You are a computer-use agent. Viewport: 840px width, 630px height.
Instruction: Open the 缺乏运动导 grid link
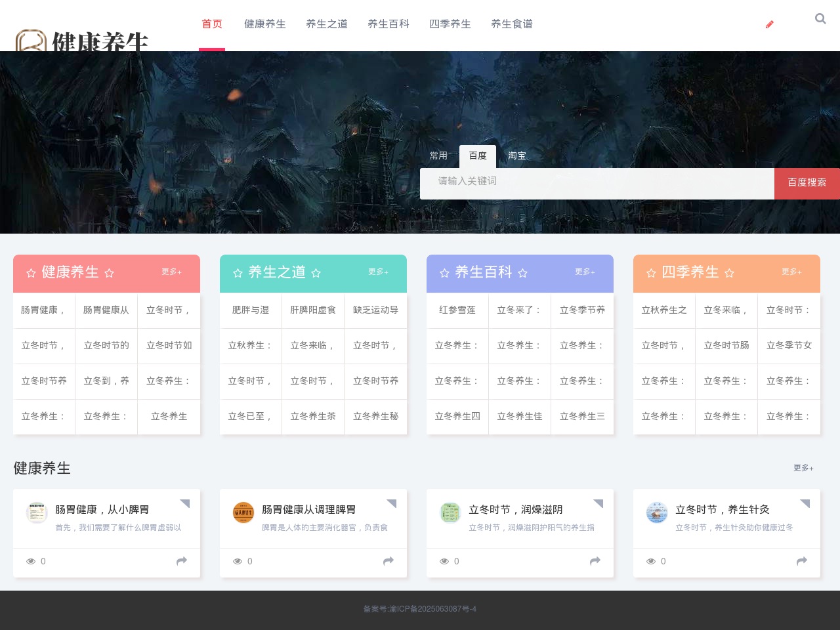coord(375,310)
